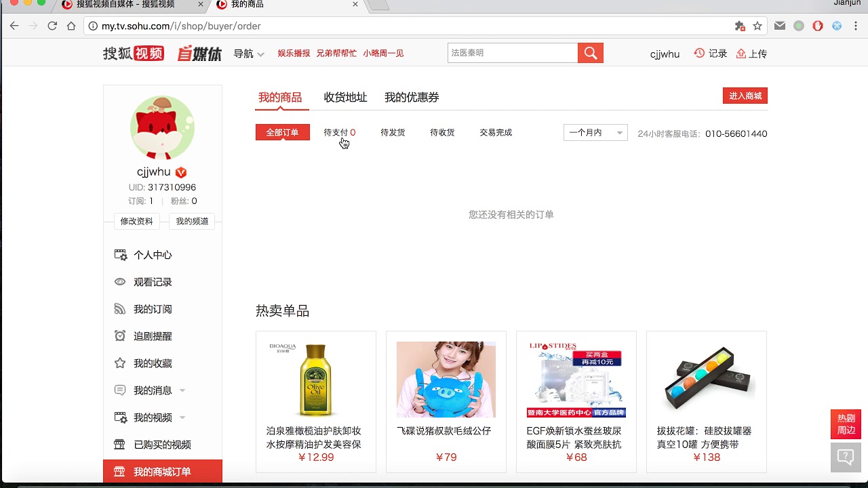Click the search input field
This screenshot has width=868, height=488.
[x=513, y=53]
